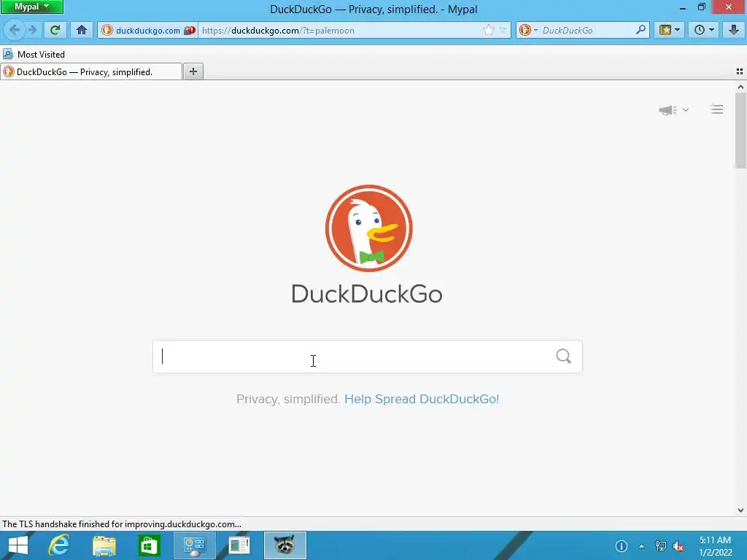Click the magnifier search button in search field

tap(564, 356)
